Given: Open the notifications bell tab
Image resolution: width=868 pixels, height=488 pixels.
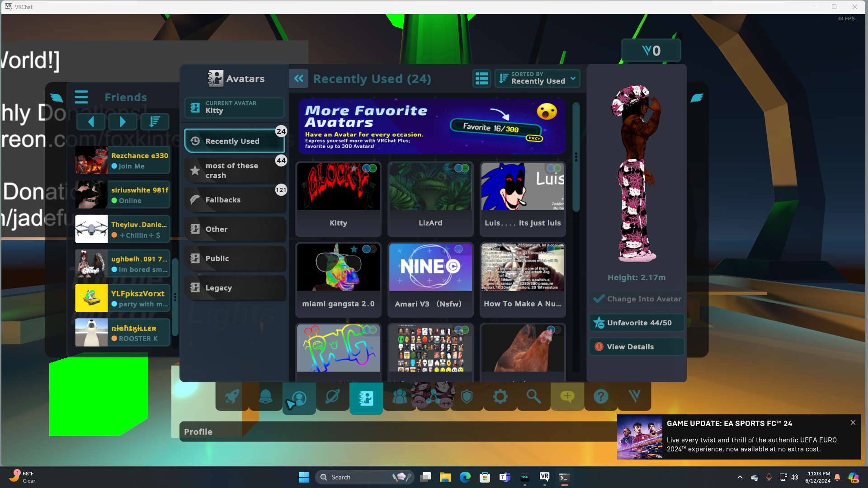Looking at the screenshot, I should (x=265, y=397).
